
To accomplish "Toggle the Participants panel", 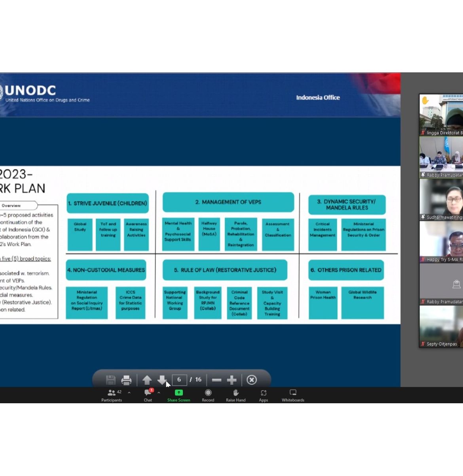I will click(x=112, y=395).
